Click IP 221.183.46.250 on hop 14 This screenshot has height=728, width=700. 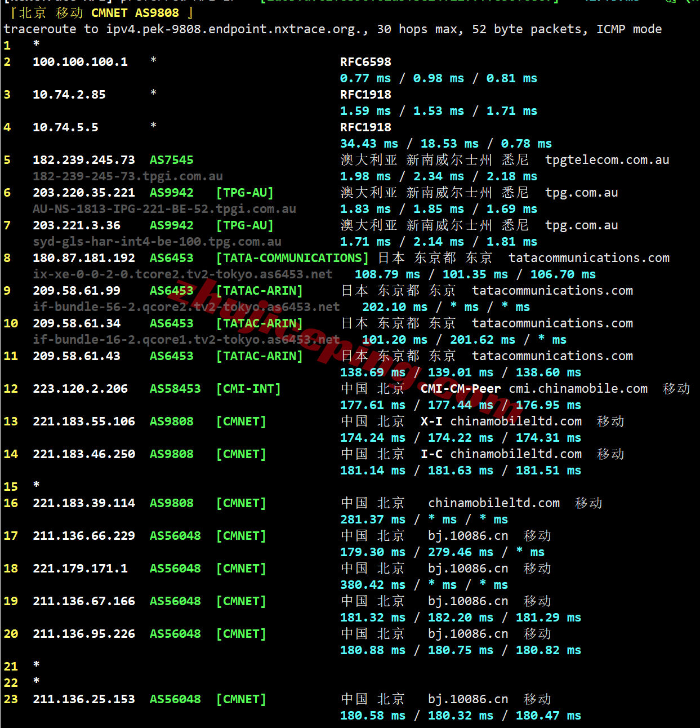pos(84,454)
